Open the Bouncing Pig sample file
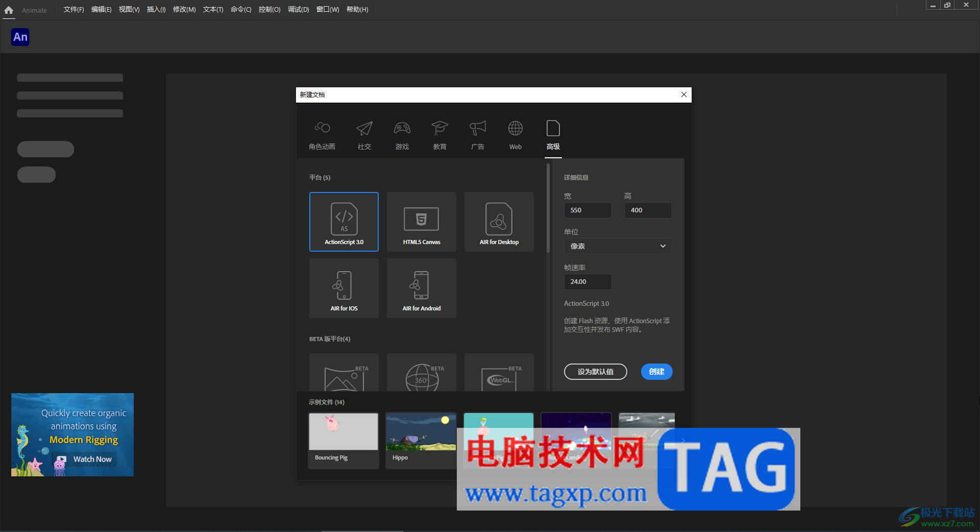 click(x=344, y=441)
